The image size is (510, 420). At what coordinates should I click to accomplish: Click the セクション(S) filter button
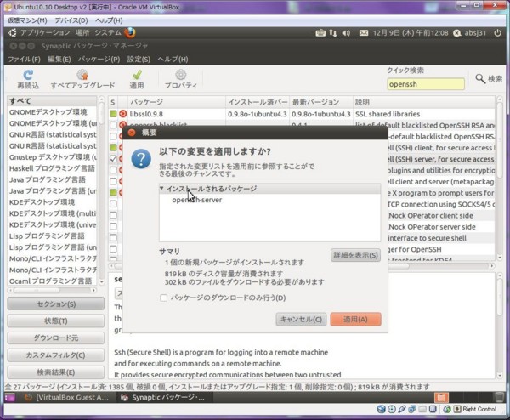(56, 304)
